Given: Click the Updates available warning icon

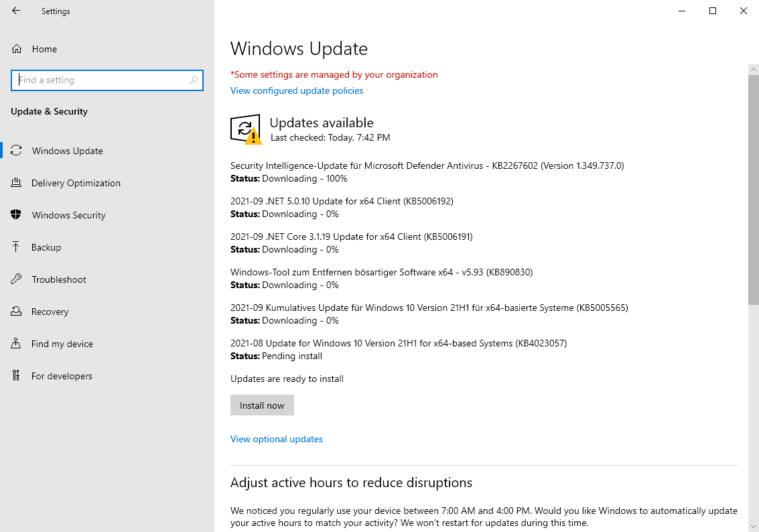Looking at the screenshot, I should point(246,129).
